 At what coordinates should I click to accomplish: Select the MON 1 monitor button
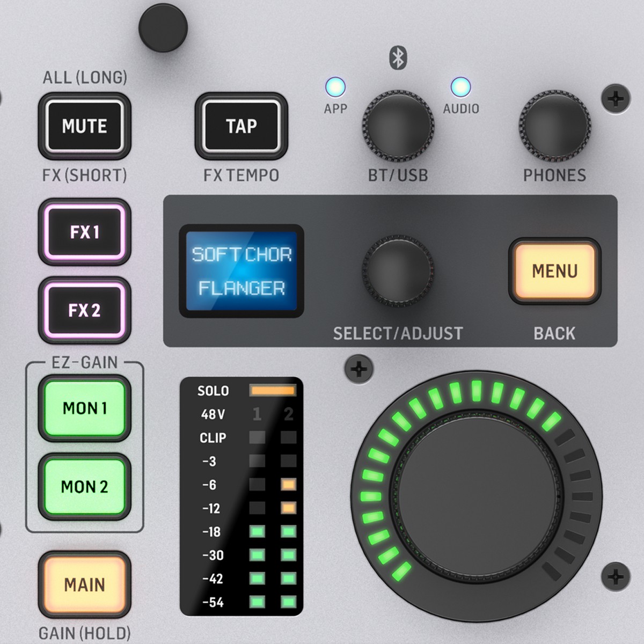(85, 408)
